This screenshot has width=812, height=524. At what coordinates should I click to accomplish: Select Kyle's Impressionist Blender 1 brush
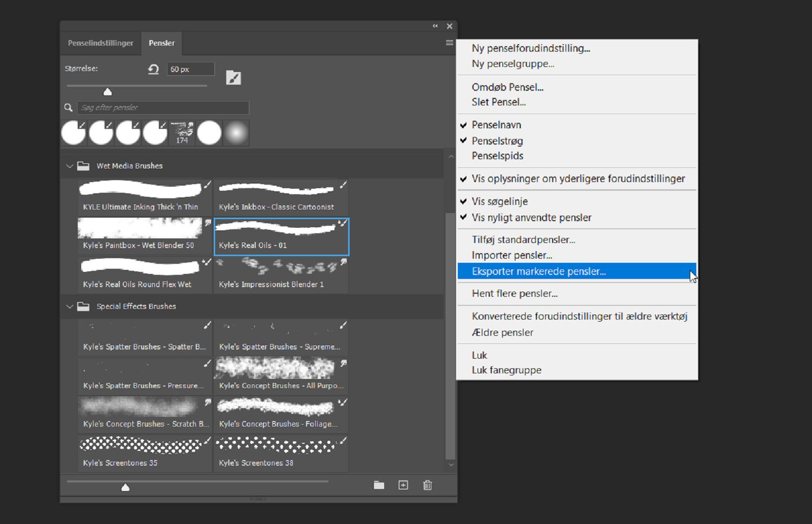281,275
